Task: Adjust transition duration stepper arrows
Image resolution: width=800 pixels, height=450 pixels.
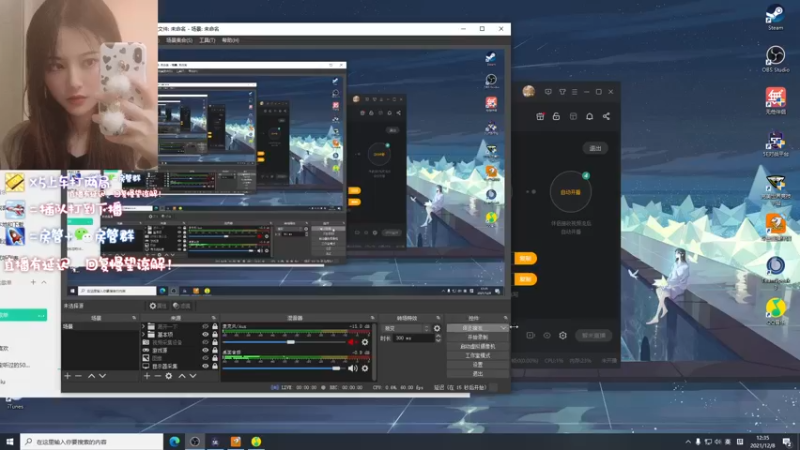Action: 438,338
